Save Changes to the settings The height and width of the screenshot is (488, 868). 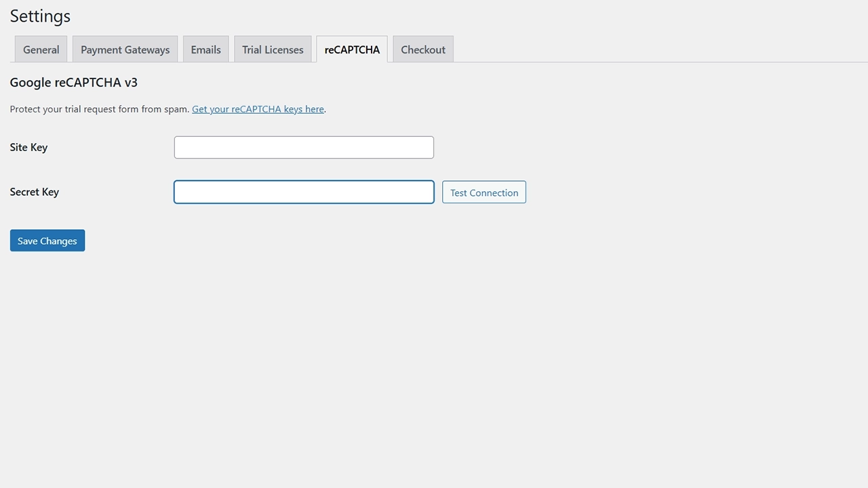(x=47, y=241)
